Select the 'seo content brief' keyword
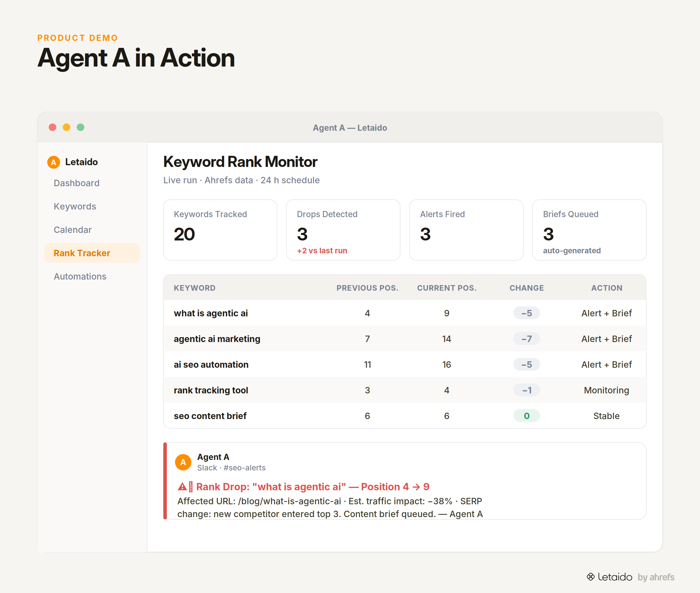The width and height of the screenshot is (700, 593). click(210, 416)
